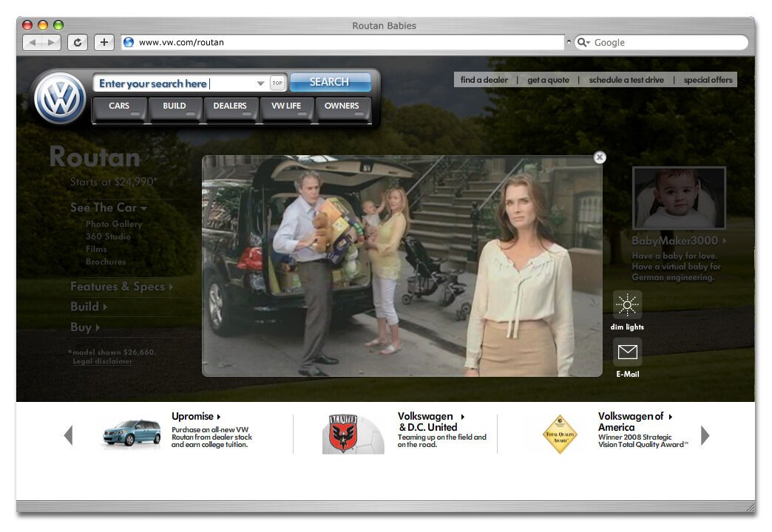Click 'special offers' link
Screen dimensions: 772x532
(708, 80)
